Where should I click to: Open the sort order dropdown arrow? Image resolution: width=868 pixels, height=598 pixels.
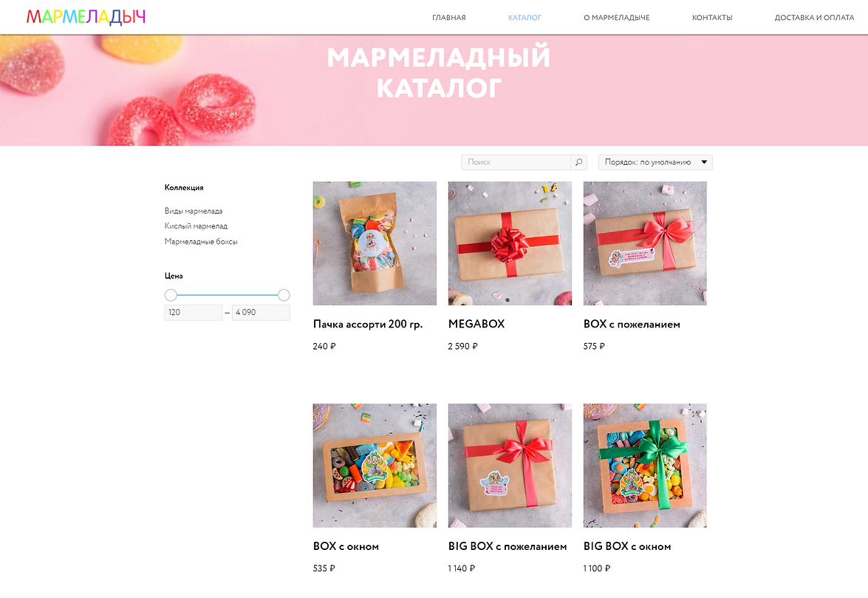click(704, 162)
